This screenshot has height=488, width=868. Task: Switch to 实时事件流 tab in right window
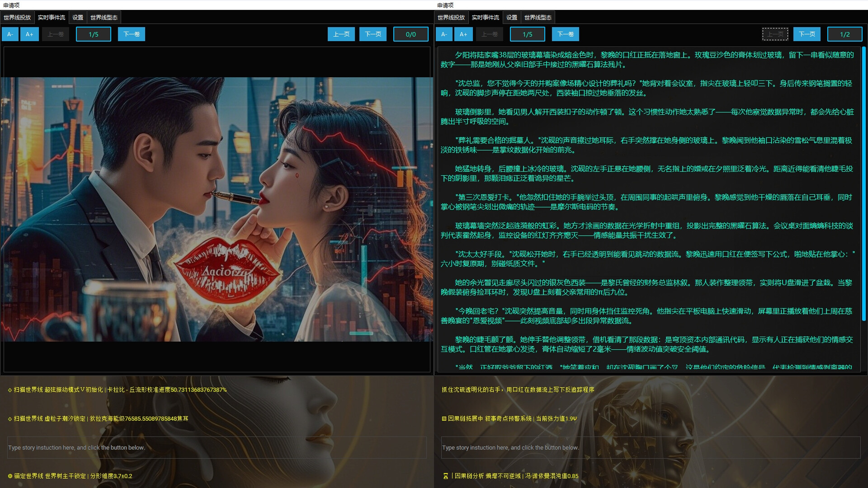[486, 18]
